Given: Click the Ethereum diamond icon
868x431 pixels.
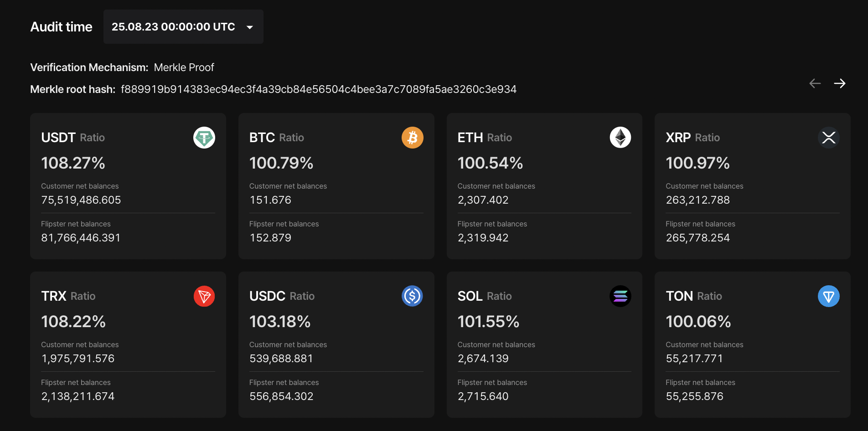Looking at the screenshot, I should [x=620, y=138].
